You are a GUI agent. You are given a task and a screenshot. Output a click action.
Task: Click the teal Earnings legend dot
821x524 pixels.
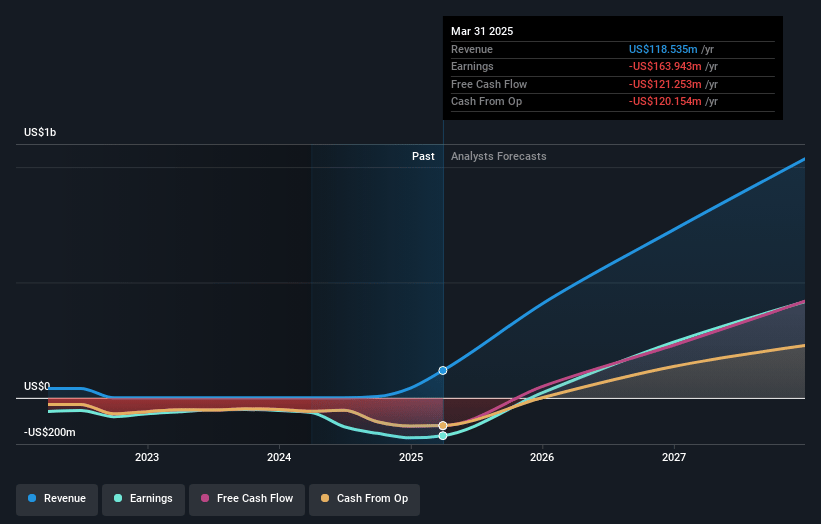118,498
